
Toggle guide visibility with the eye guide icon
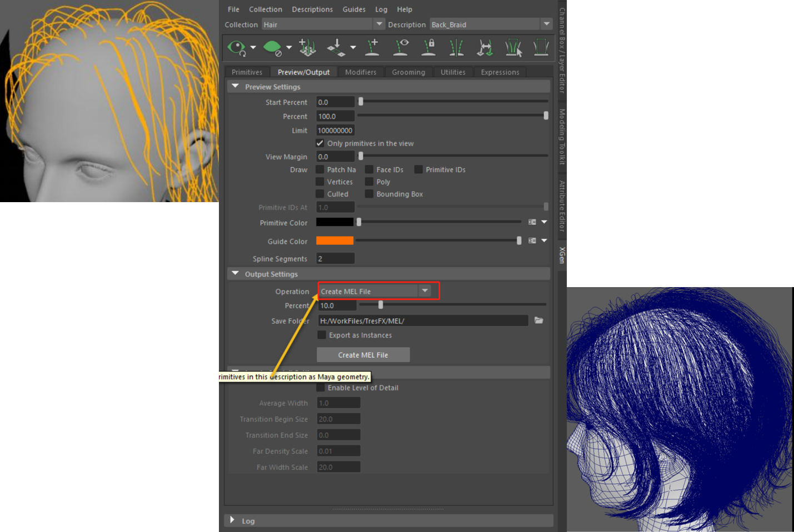click(x=401, y=48)
